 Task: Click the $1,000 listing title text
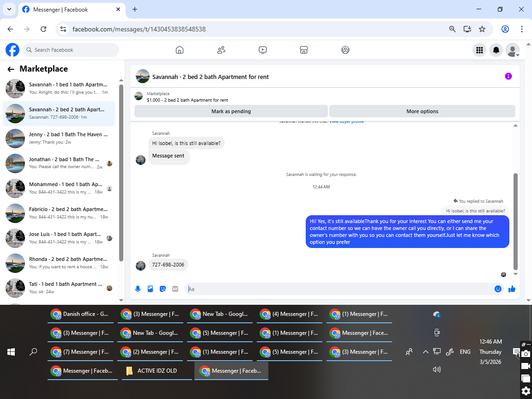[x=187, y=100]
